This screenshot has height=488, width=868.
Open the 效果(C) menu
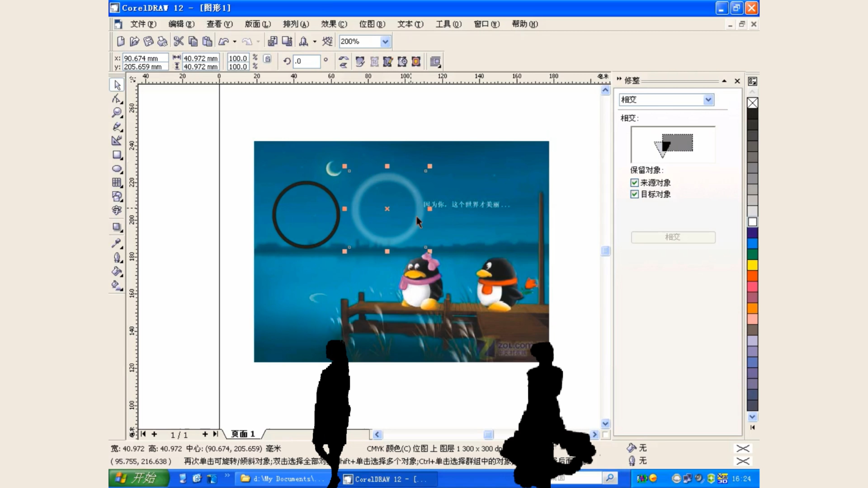tap(334, 24)
